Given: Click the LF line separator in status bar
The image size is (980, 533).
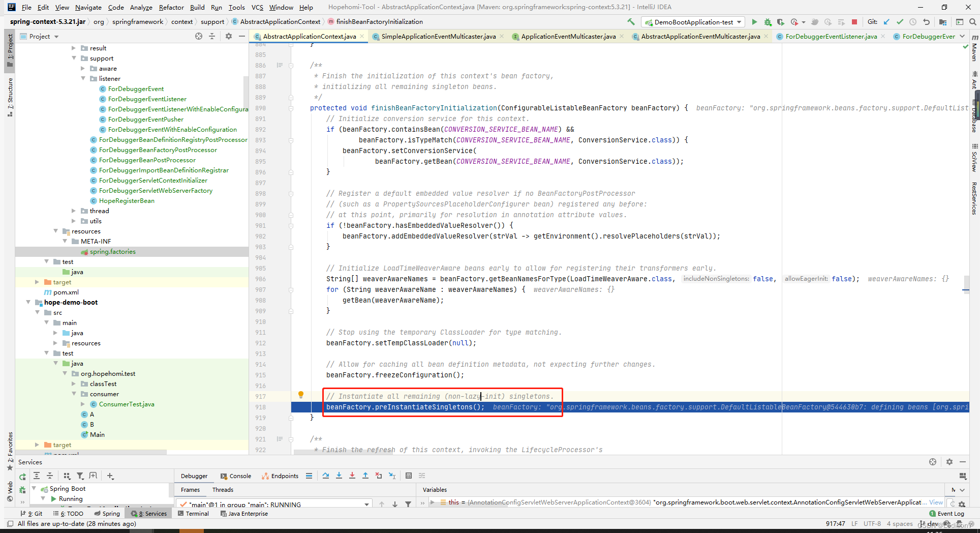Looking at the screenshot, I should tap(854, 523).
